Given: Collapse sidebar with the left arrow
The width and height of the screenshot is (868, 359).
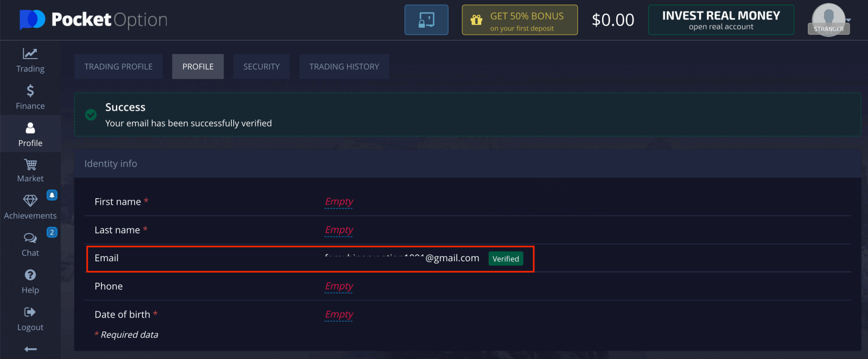Looking at the screenshot, I should pos(30,349).
